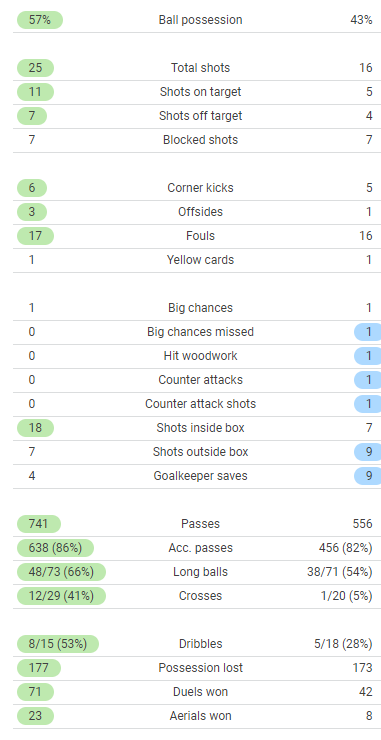
Task: Click the Possession lost label
Action: 200,668
